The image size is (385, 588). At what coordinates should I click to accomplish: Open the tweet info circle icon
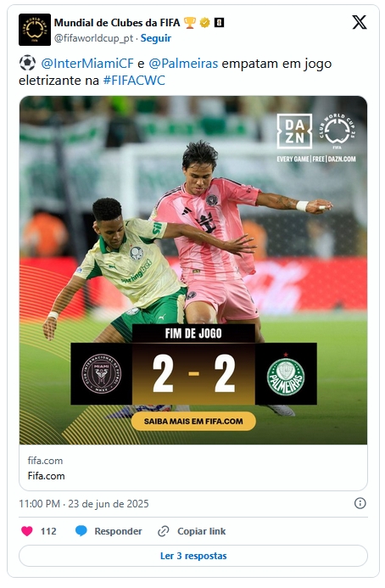tap(360, 503)
